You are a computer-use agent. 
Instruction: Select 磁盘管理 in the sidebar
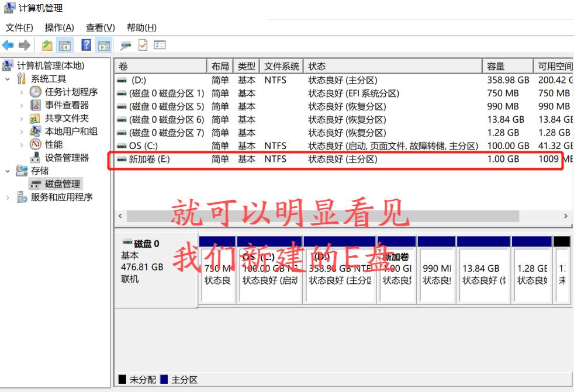55,184
